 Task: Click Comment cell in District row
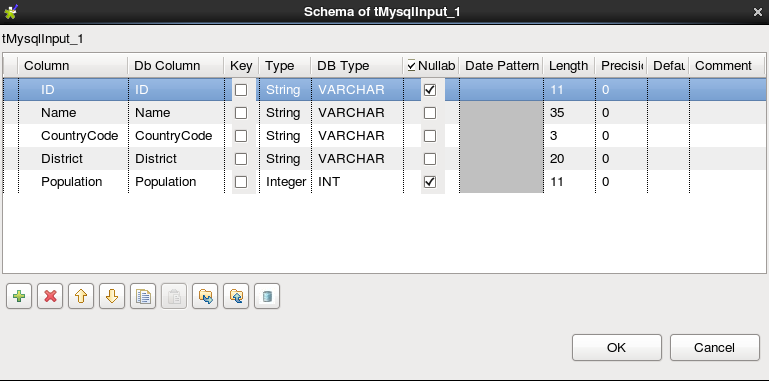(x=727, y=159)
